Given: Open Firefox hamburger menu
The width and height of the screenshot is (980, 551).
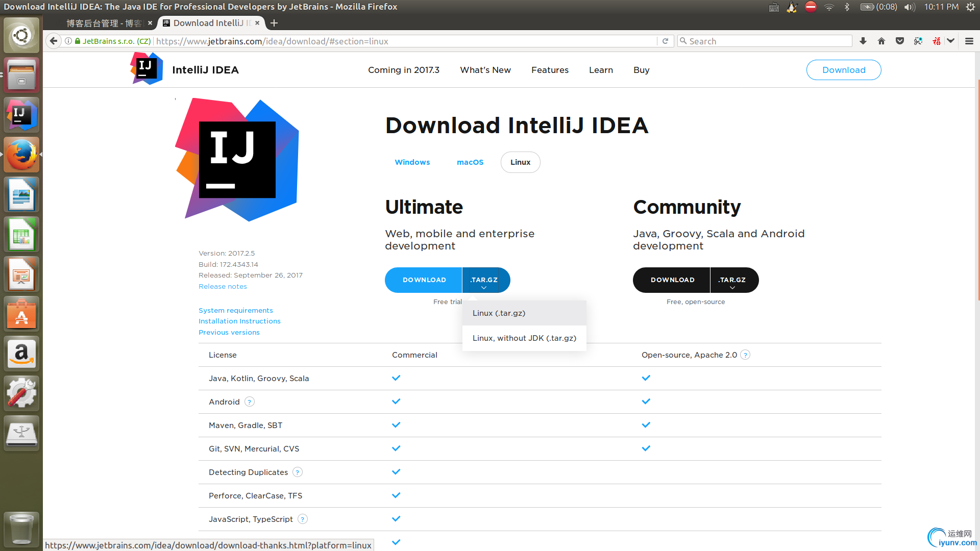Looking at the screenshot, I should (969, 41).
